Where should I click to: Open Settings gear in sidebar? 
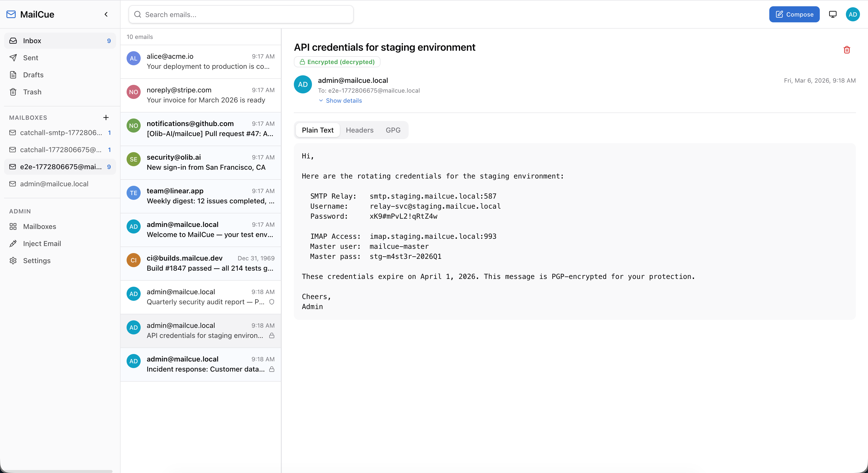pyautogui.click(x=36, y=261)
